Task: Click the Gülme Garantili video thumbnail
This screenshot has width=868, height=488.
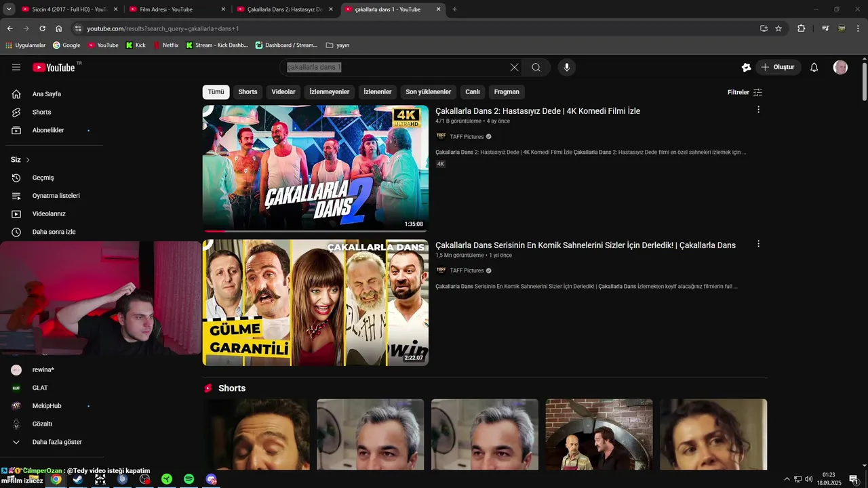Action: [315, 302]
